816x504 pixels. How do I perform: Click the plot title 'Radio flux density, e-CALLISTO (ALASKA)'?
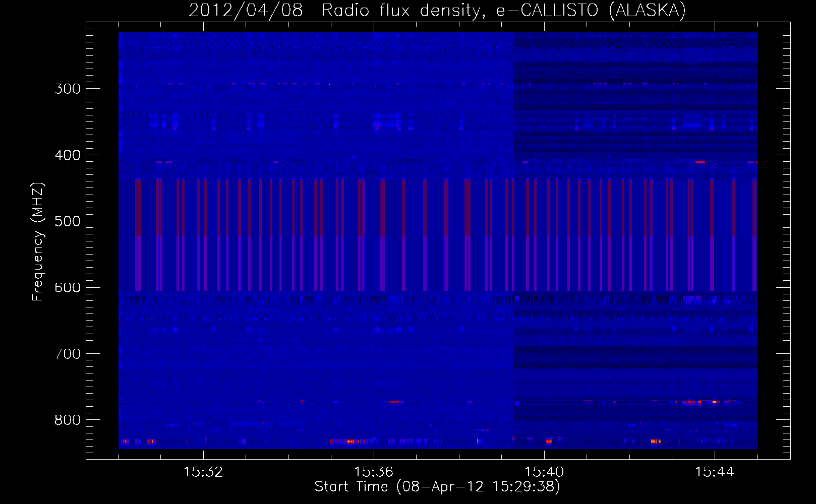pos(503,11)
